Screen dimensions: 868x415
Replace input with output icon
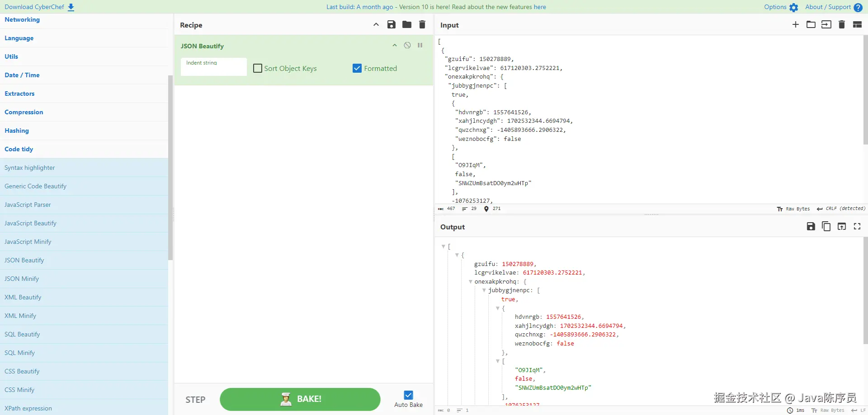coord(842,227)
